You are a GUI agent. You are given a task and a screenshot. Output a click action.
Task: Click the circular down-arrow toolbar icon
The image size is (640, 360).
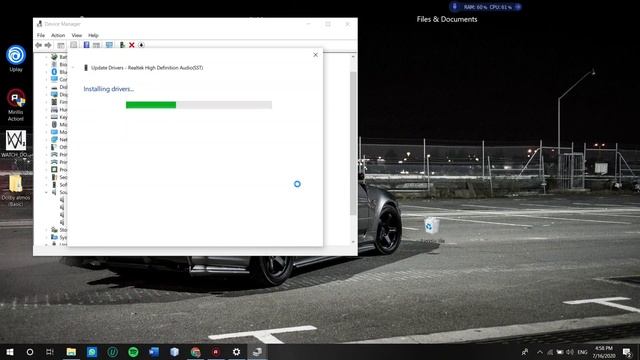coord(141,45)
